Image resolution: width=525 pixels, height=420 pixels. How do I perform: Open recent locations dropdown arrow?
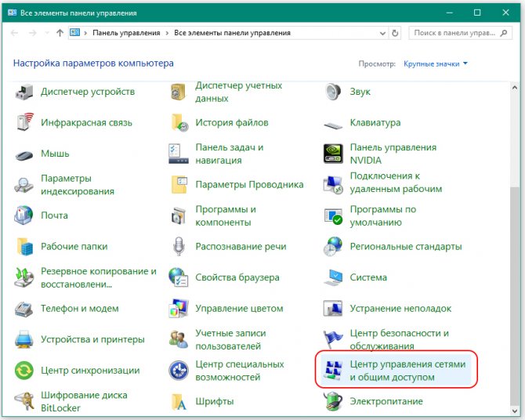coord(47,33)
